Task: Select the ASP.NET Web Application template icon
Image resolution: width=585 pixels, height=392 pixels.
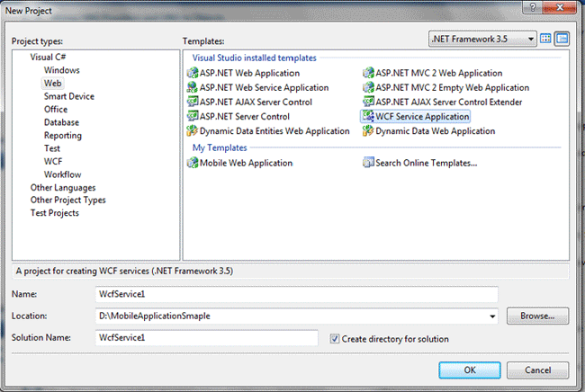Action: click(192, 74)
